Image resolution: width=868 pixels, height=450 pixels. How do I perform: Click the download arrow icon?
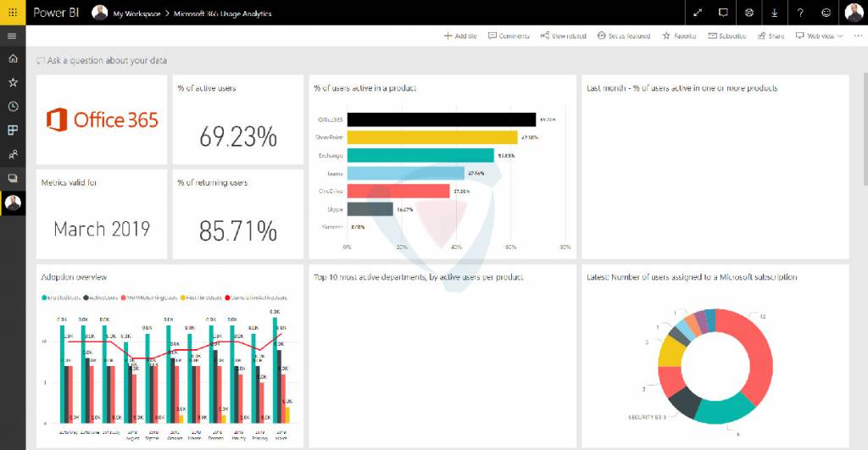(775, 13)
